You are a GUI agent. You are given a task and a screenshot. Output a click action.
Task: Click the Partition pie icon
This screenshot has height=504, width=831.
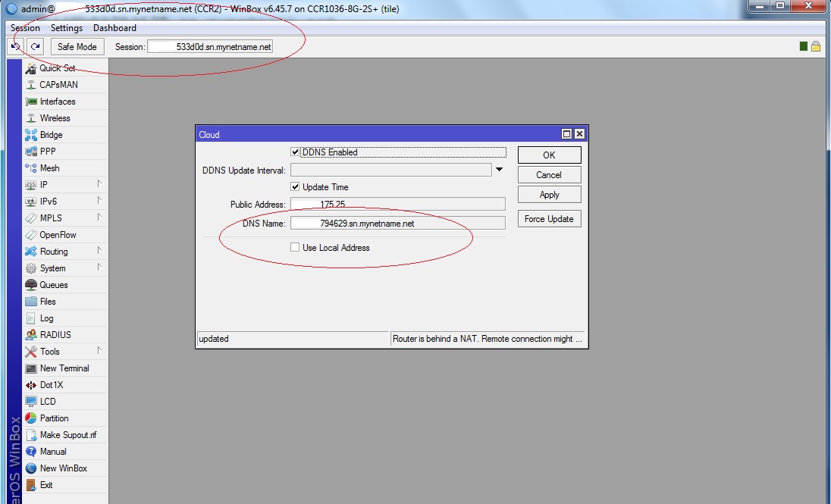31,418
